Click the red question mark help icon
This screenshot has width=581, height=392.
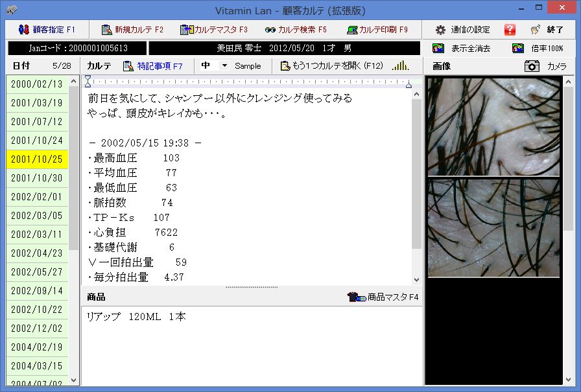pos(510,30)
